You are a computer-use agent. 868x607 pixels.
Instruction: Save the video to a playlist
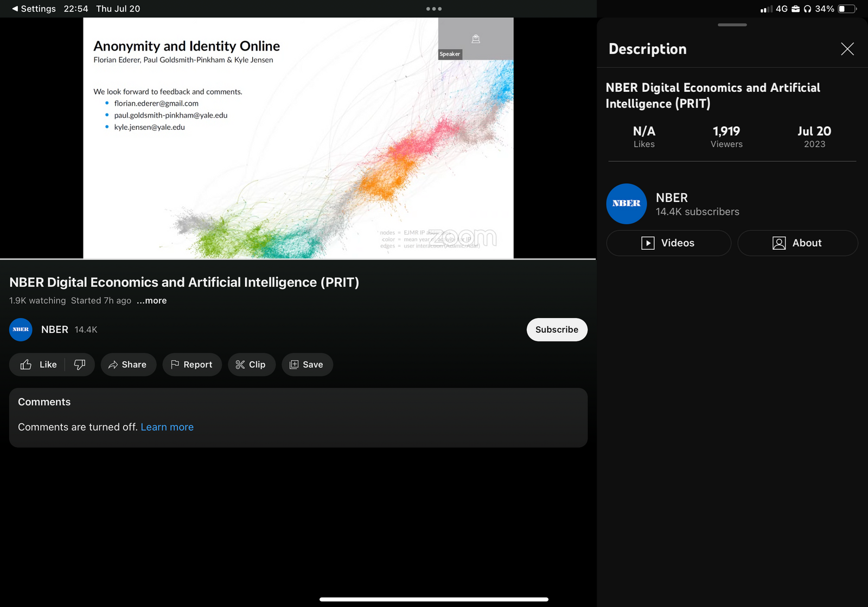[307, 364]
